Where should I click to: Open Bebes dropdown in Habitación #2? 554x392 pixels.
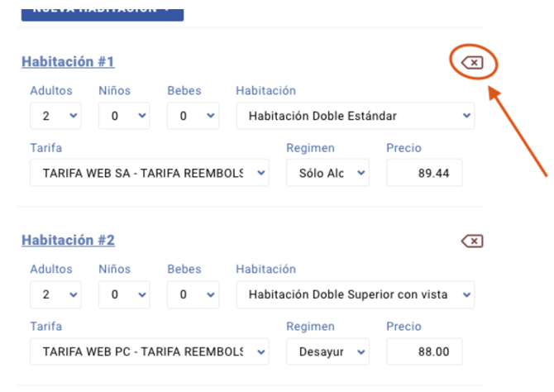coord(193,294)
